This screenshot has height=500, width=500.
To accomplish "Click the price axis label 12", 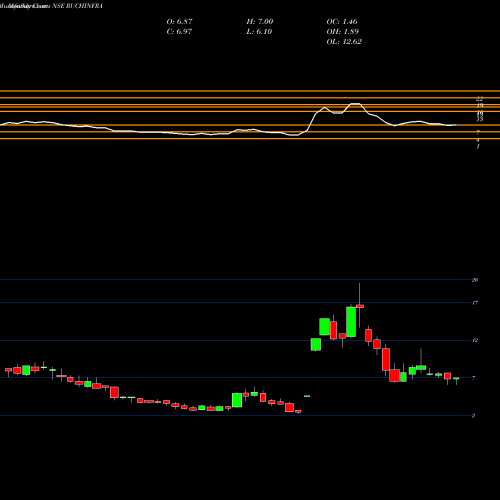I will pyautogui.click(x=475, y=340).
